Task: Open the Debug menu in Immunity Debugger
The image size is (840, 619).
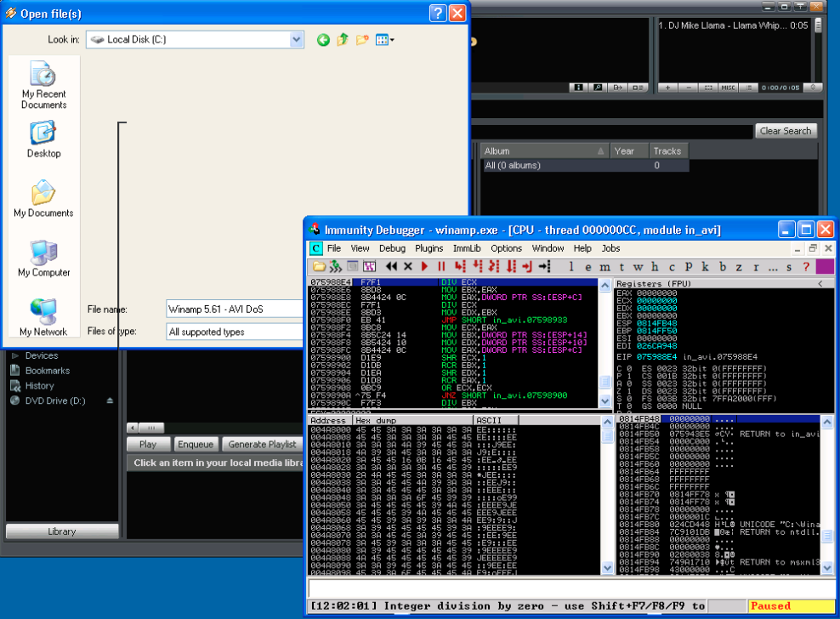Action: click(392, 248)
